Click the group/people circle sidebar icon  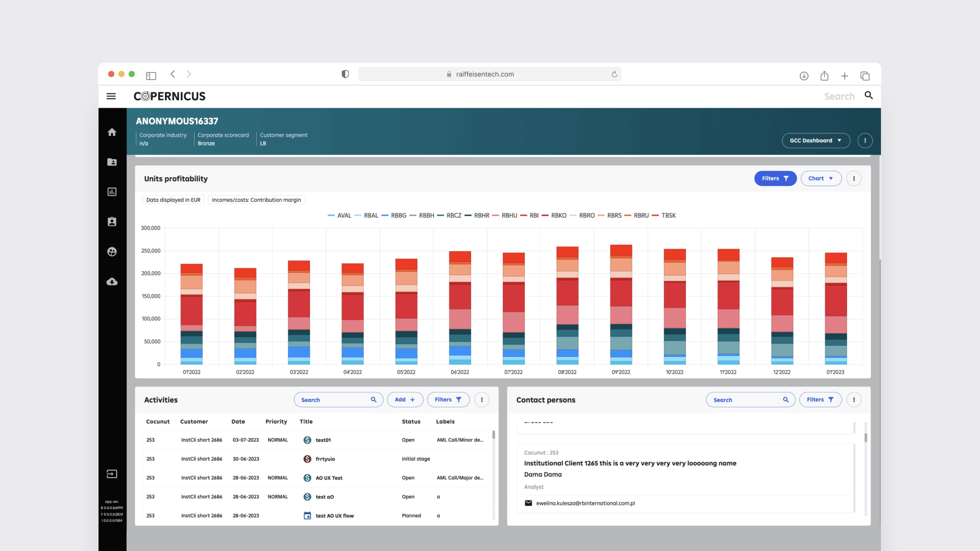[x=112, y=252]
